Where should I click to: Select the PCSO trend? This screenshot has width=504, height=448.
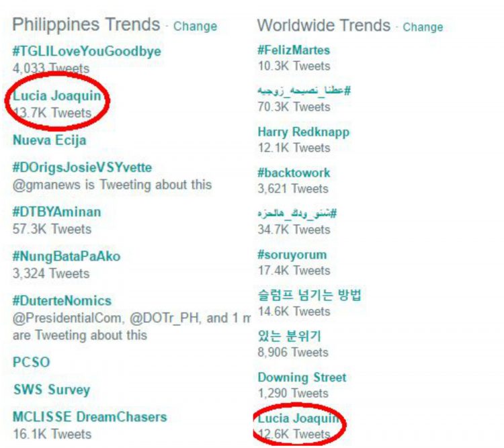[x=31, y=362]
